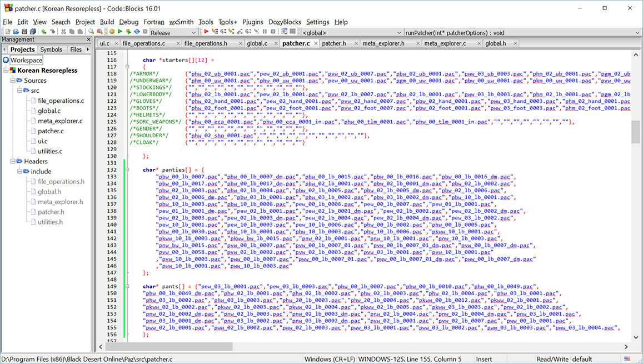The width and height of the screenshot is (643, 364).
Task: Step into the next function in the debugger
Action: (231, 33)
